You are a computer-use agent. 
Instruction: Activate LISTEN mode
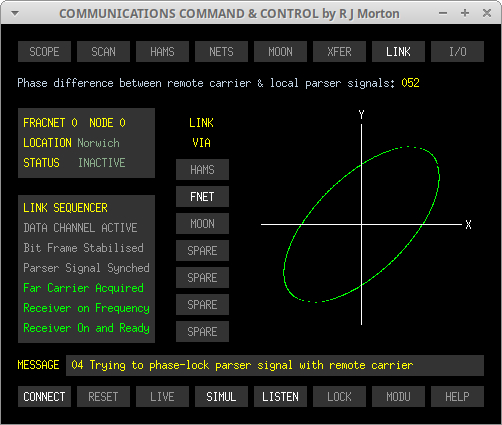coord(280,397)
